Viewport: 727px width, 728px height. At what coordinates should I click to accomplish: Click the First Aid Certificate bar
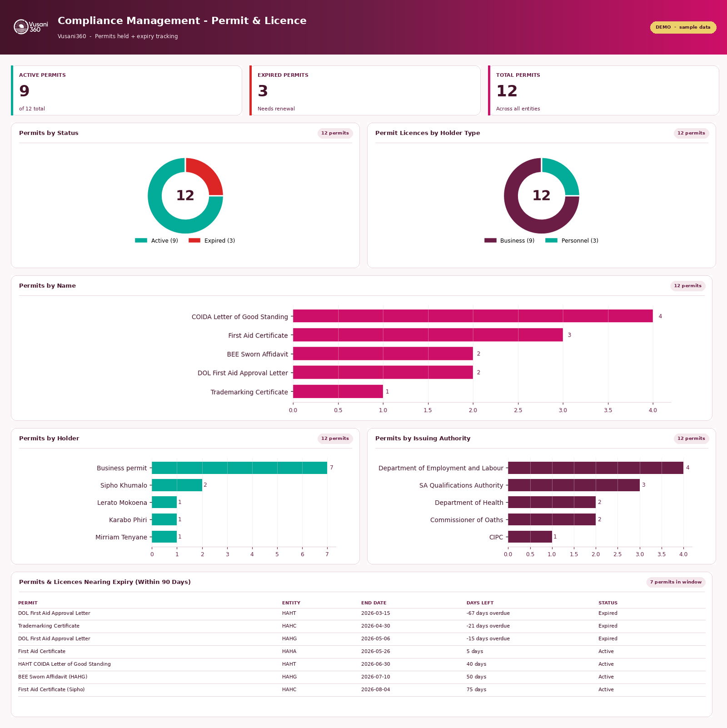coord(428,335)
